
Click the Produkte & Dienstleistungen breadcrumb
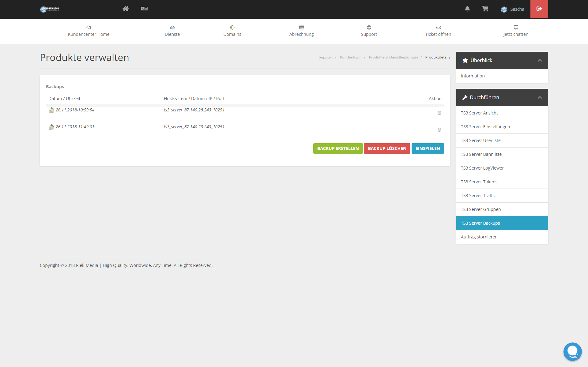[x=393, y=57]
